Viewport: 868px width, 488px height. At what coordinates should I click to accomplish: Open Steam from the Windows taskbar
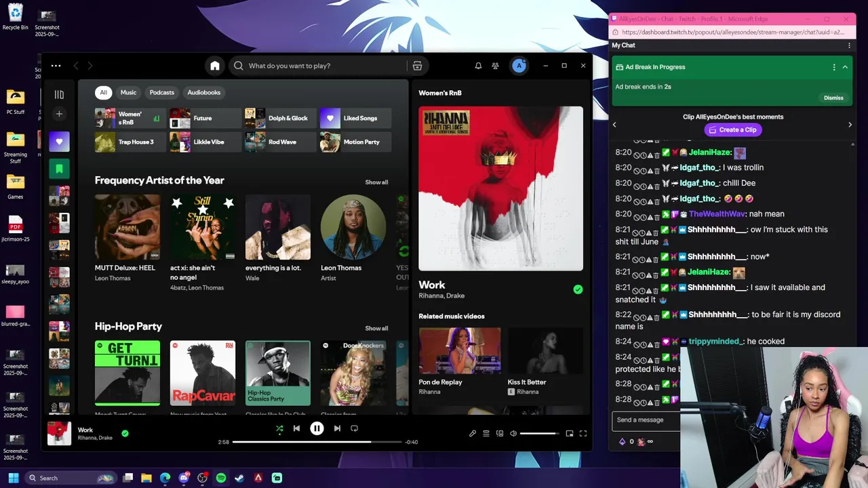(239, 478)
